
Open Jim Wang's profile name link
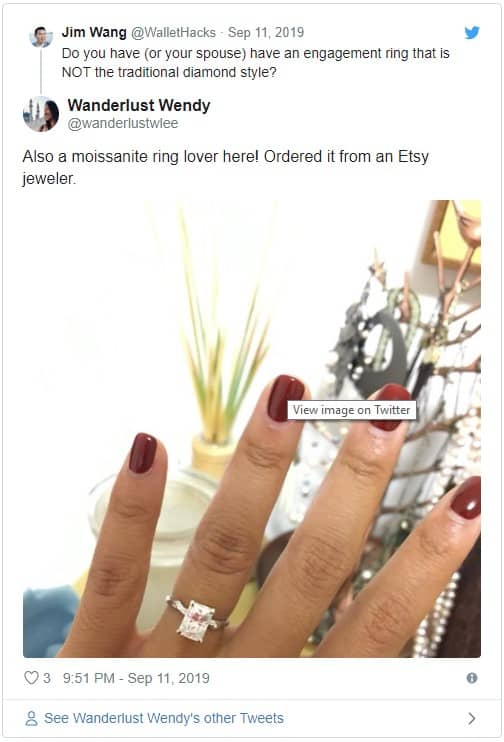coord(94,32)
